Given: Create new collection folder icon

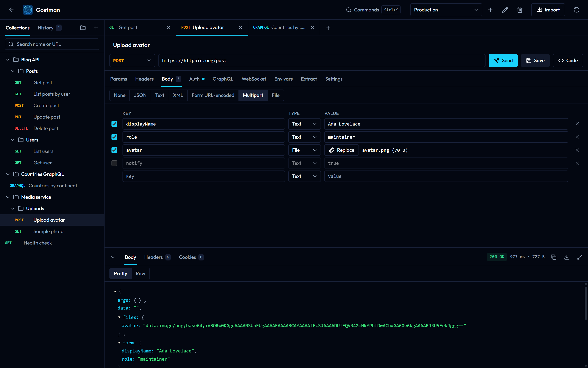Looking at the screenshot, I should 83,28.
